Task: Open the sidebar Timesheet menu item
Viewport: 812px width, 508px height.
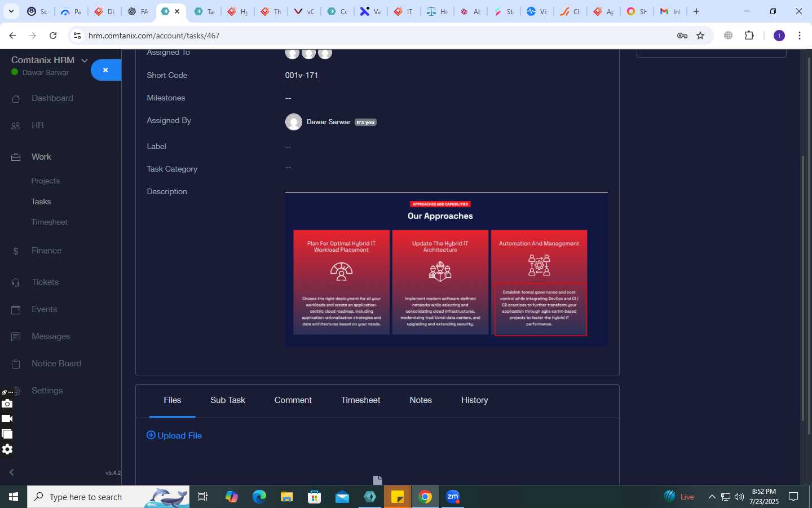Action: pyautogui.click(x=50, y=222)
